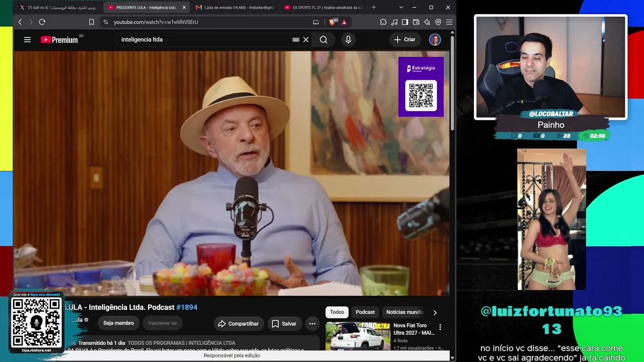Open the Brave Shields lion icon
This screenshot has width=644, height=362.
point(333,22)
